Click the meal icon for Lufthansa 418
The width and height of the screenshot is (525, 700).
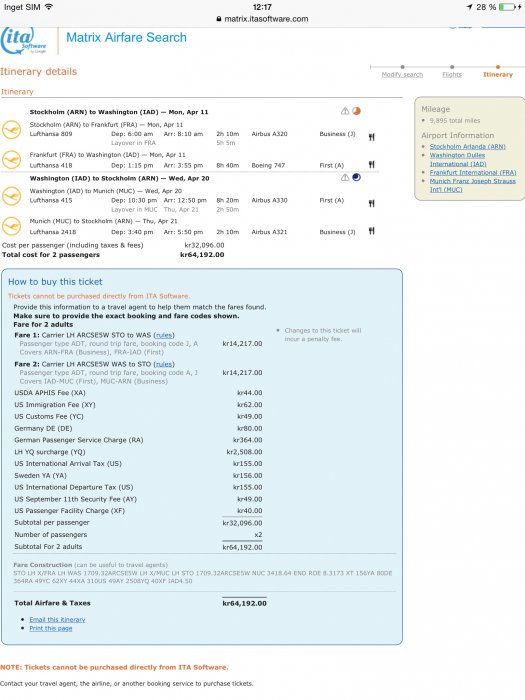(x=371, y=165)
